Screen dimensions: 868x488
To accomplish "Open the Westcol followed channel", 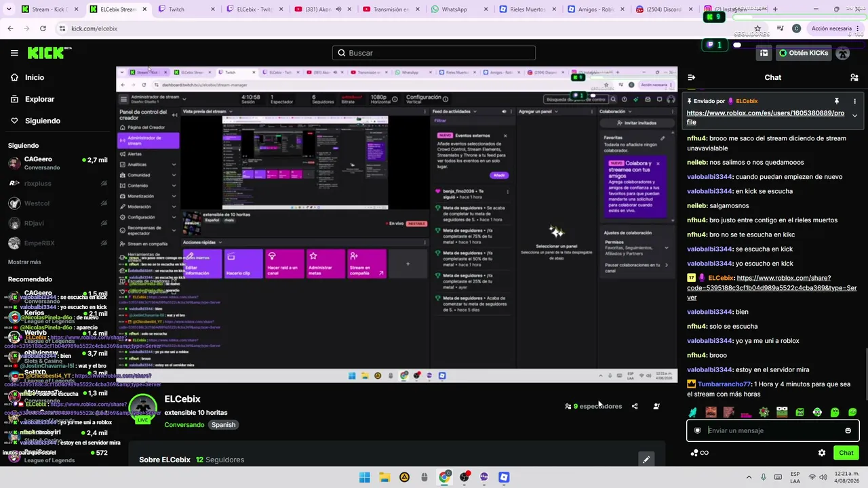I will (x=58, y=203).
